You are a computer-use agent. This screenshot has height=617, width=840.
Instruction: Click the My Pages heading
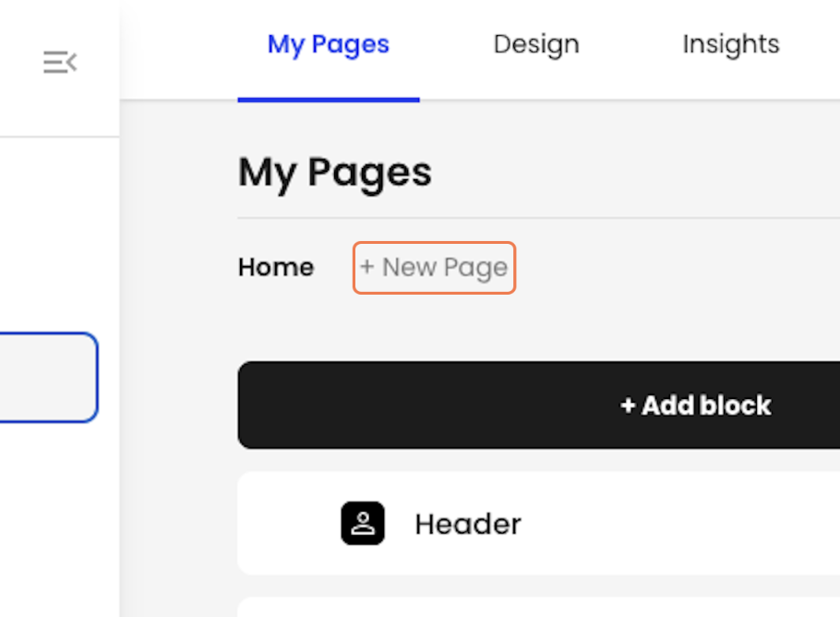click(335, 173)
